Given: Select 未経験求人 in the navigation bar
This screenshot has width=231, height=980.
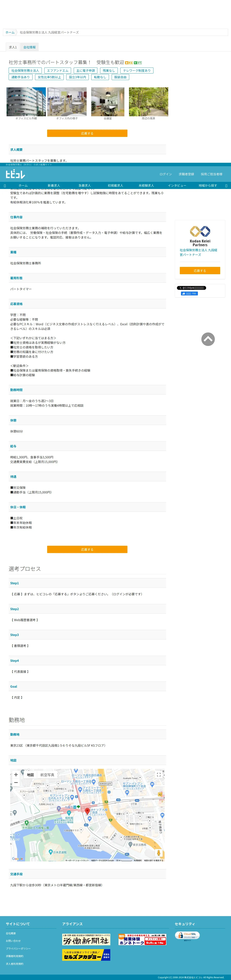Looking at the screenshot, I should pyautogui.click(x=146, y=186).
